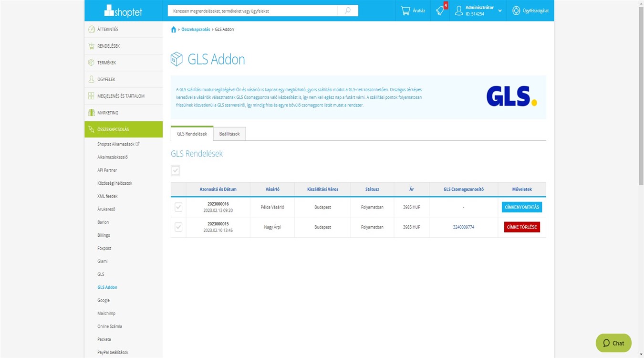This screenshot has width=644, height=358.
Task: Click the home breadcrumb icon
Action: coord(174,30)
